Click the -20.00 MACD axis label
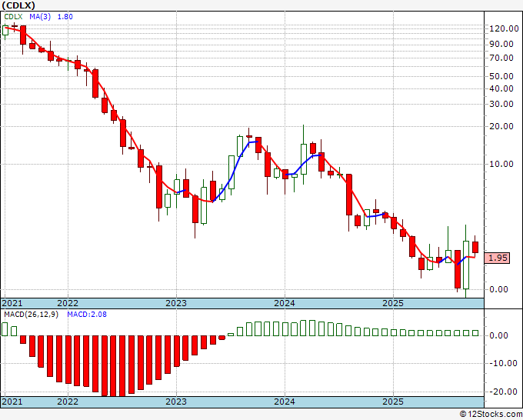The image size is (523, 420). [x=504, y=392]
